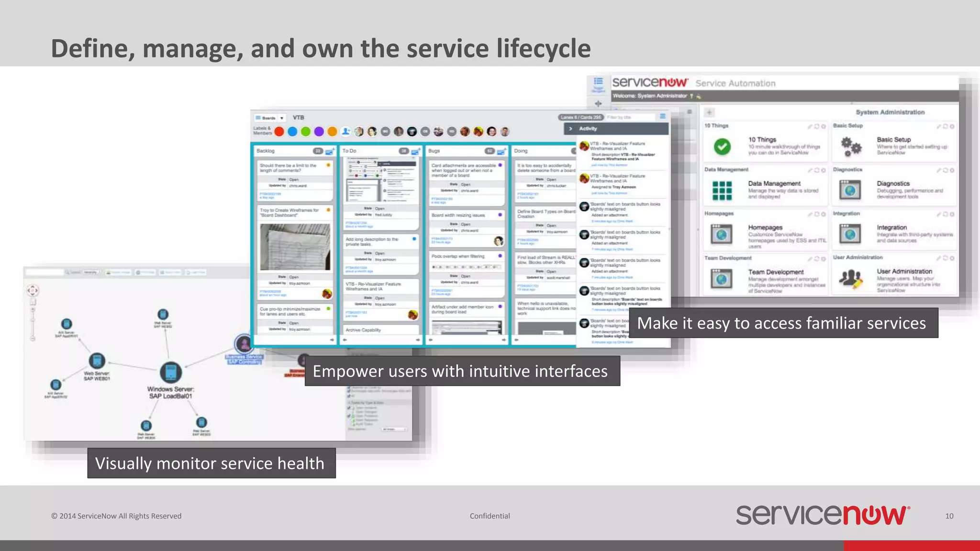980x551 pixels.
Task: Click Bugs lane left arrow
Action: point(431,340)
